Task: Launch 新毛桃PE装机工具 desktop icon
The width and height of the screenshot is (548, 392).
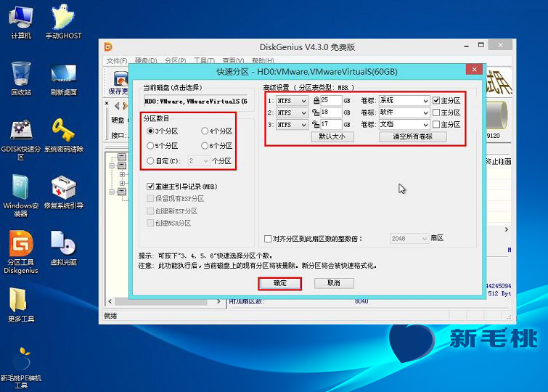Action: point(21,368)
